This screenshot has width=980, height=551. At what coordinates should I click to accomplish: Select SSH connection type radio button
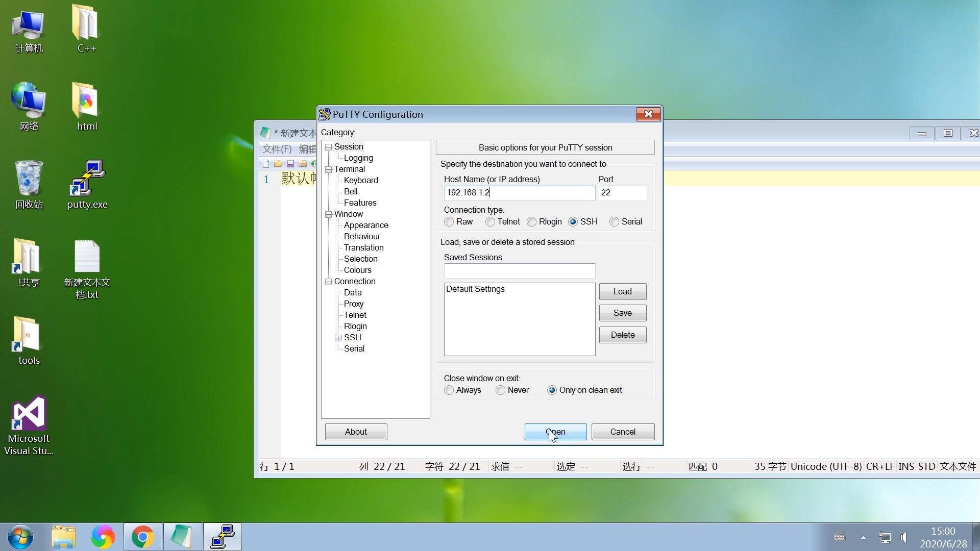click(x=573, y=221)
